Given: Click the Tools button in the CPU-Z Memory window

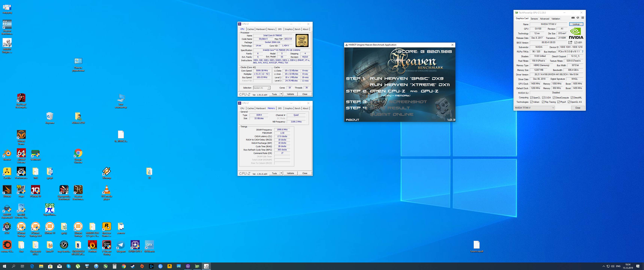Looking at the screenshot, I should pos(274,173).
